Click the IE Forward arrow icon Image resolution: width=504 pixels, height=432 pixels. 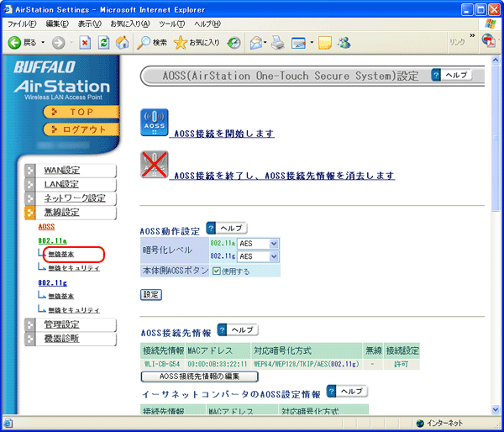(59, 43)
